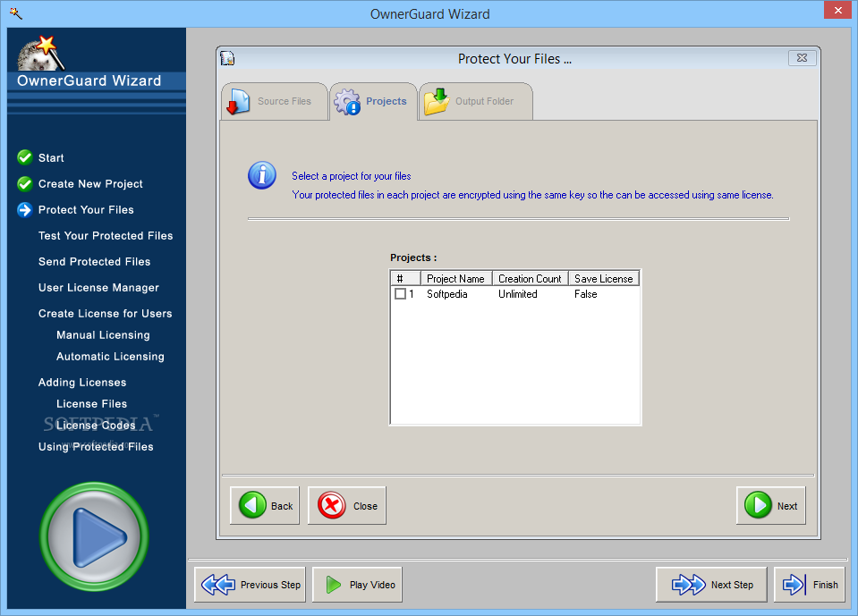Click the Projects tab gear icon
858x616 pixels.
tap(347, 102)
